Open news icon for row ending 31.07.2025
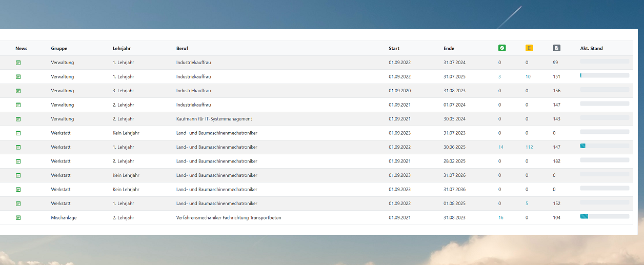The image size is (644, 265). point(18,76)
